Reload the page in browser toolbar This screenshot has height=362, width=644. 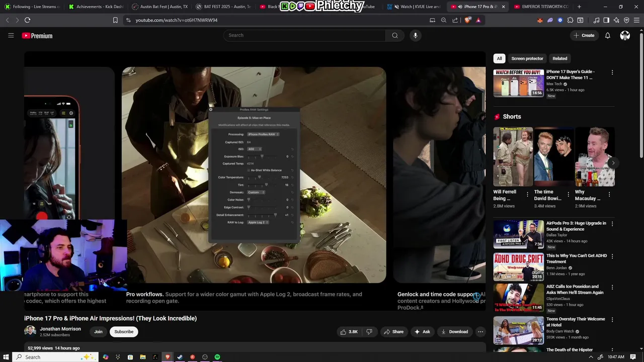(27, 20)
